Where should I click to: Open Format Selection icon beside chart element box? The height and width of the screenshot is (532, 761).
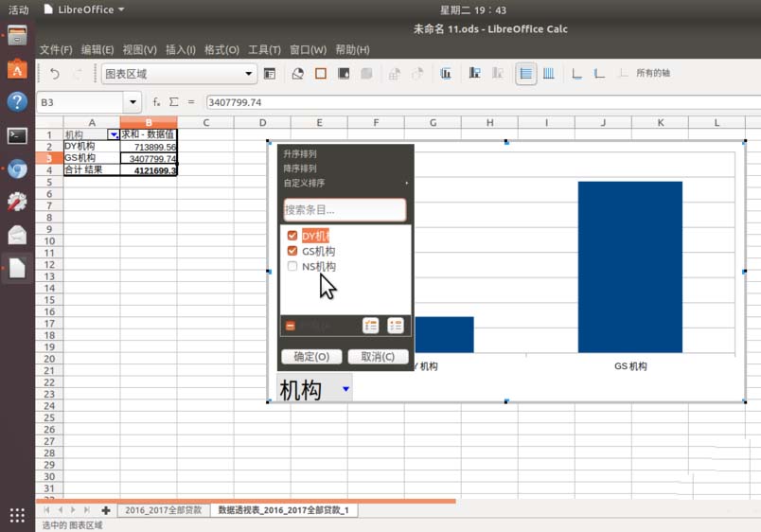[x=270, y=74]
